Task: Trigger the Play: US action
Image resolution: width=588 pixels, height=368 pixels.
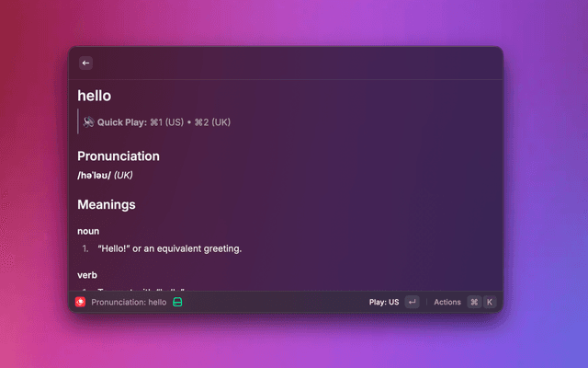Action: (x=384, y=302)
